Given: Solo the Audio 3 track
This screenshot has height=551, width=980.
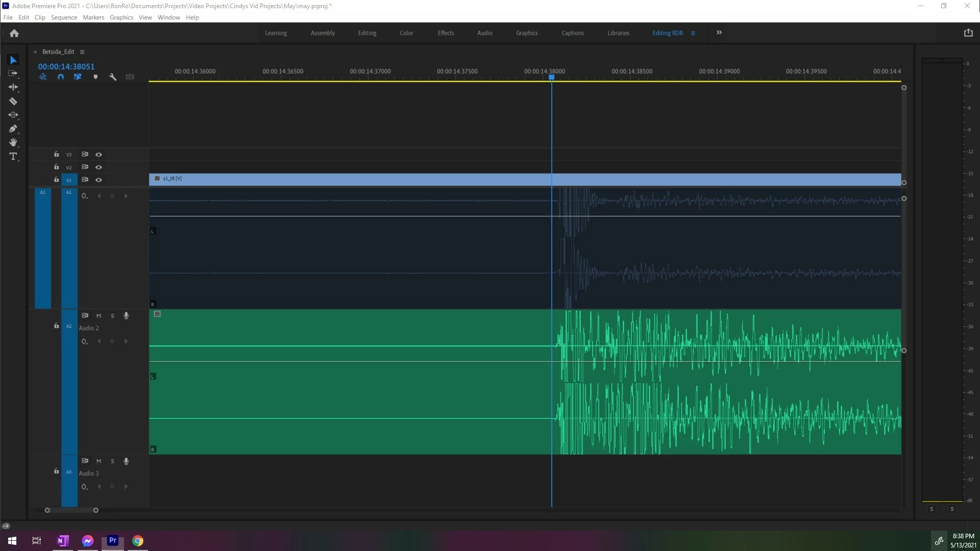Looking at the screenshot, I should click(x=113, y=461).
